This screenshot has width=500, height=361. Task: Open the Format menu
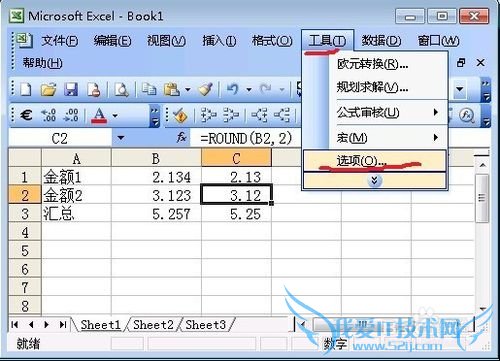pos(272,41)
